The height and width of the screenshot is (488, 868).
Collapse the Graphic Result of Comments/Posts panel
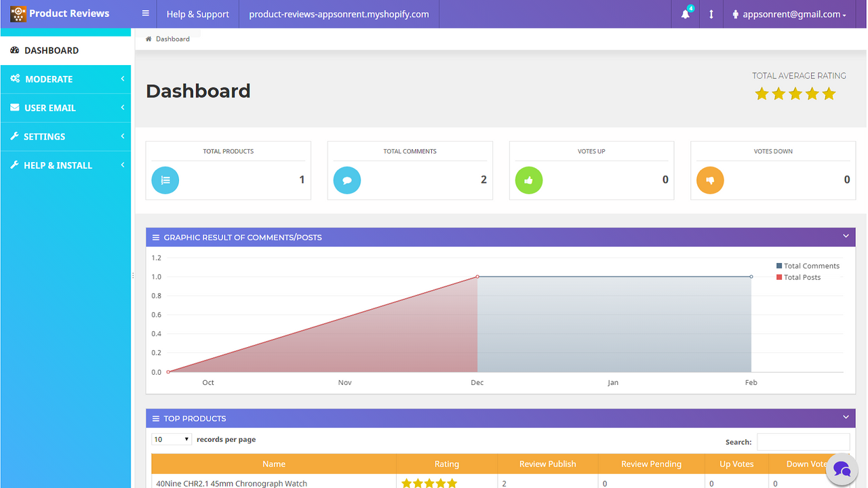coord(845,237)
